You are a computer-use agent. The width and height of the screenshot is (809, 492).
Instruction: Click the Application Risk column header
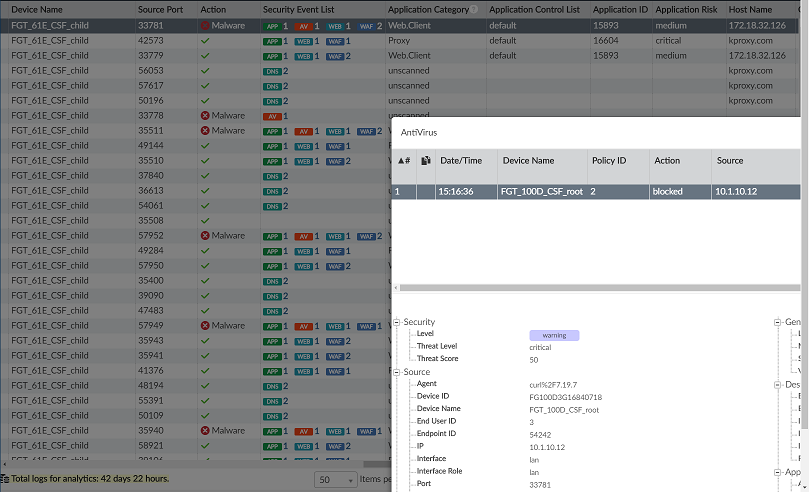[686, 9]
